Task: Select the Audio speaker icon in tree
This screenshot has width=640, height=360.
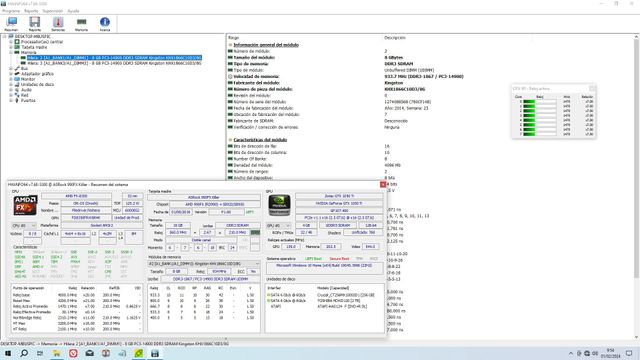Action: click(17, 90)
